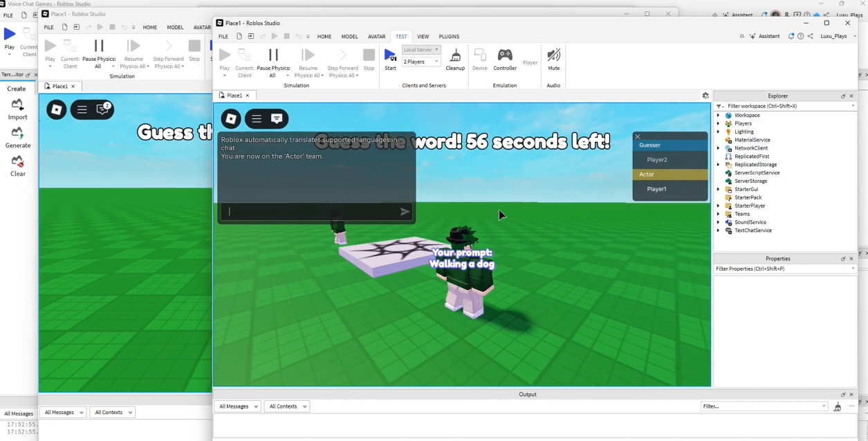Expand the Players tree node
This screenshot has height=441, width=868.
719,123
